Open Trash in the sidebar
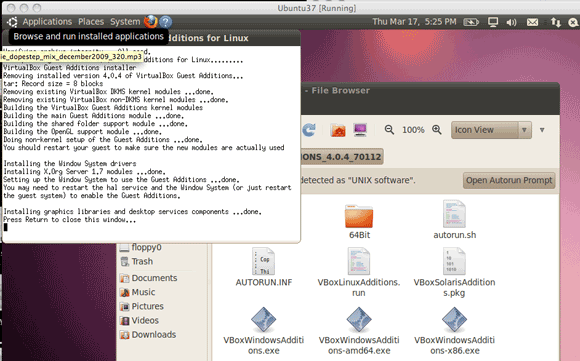 click(137, 262)
